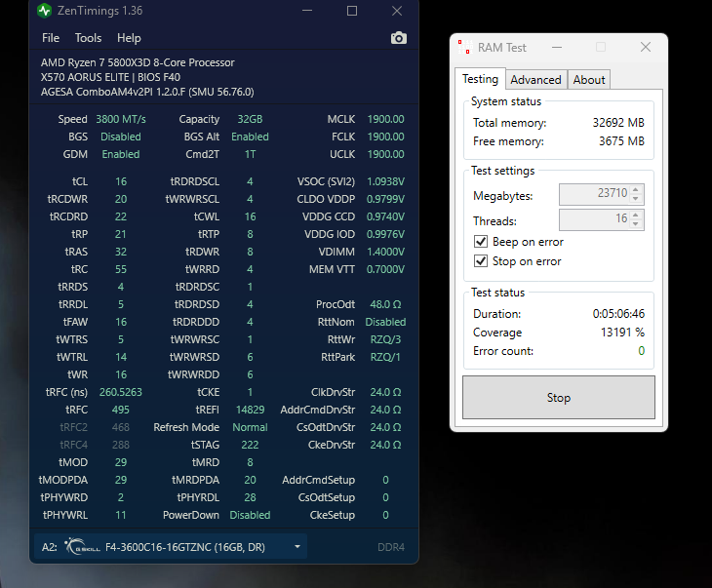712x588 pixels.
Task: Click the Capacity value 32GB
Action: click(250, 119)
